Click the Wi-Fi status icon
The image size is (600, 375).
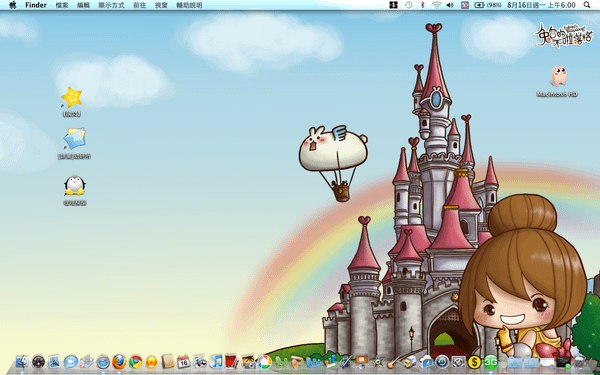tap(437, 5)
